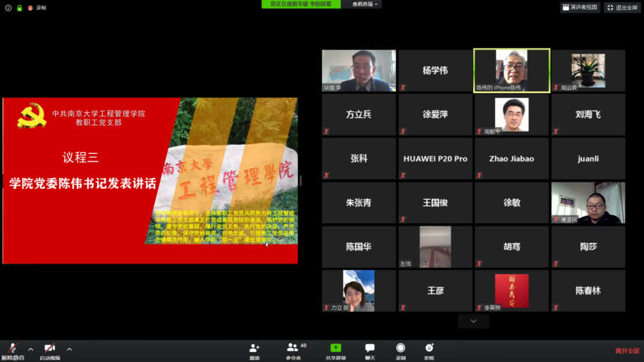The height and width of the screenshot is (362, 644).
Task: Expand audio options arrow beside microphone
Action: 31,349
